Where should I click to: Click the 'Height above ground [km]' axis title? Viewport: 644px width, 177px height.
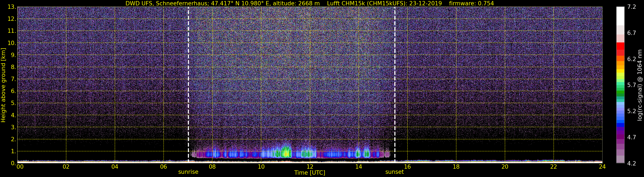pos(3,85)
